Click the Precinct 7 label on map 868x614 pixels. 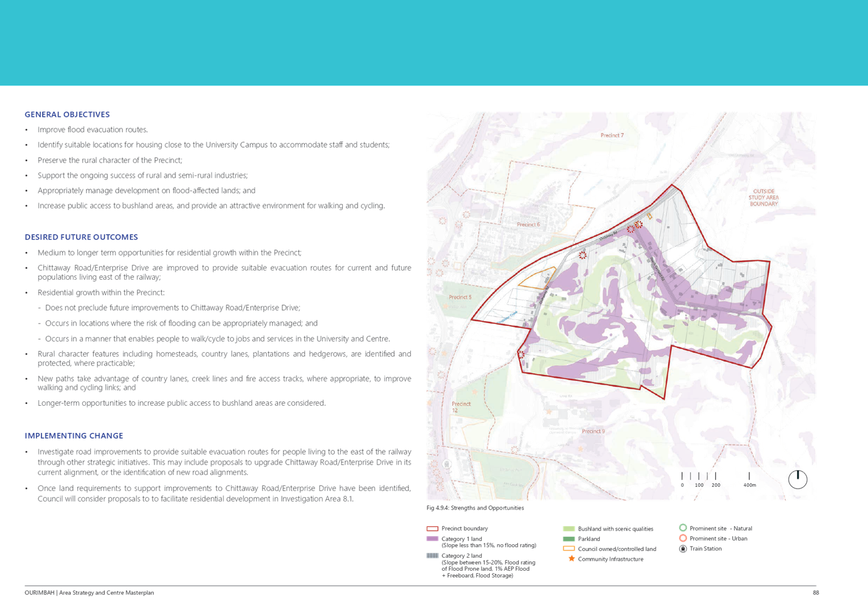(612, 135)
